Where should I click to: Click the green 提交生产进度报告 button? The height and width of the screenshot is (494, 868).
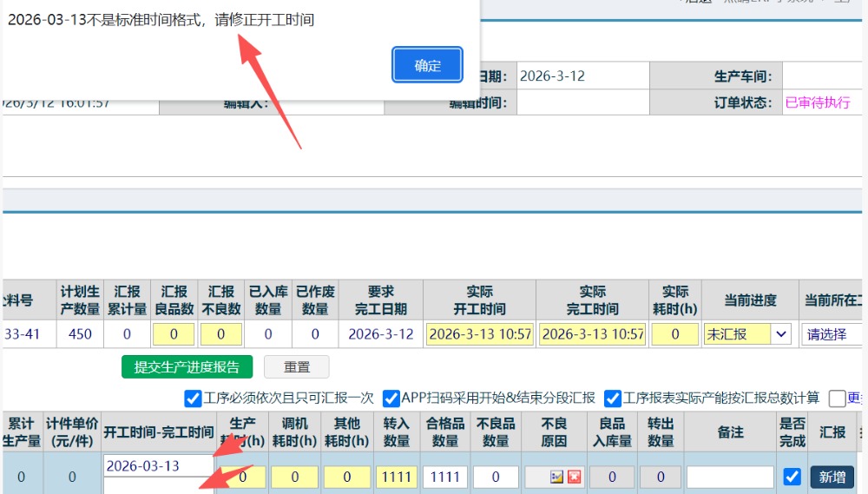point(187,366)
